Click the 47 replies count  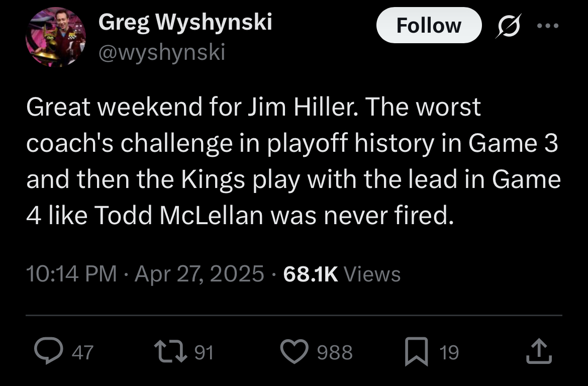coord(82,353)
